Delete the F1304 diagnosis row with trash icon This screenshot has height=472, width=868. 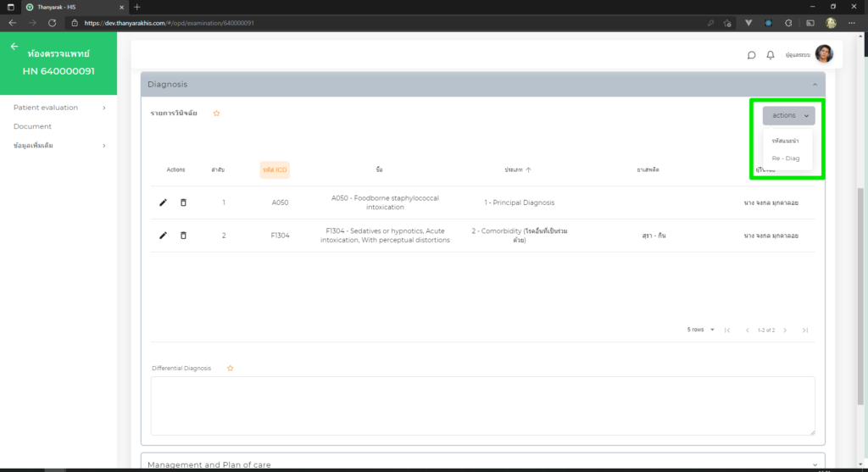tap(183, 235)
